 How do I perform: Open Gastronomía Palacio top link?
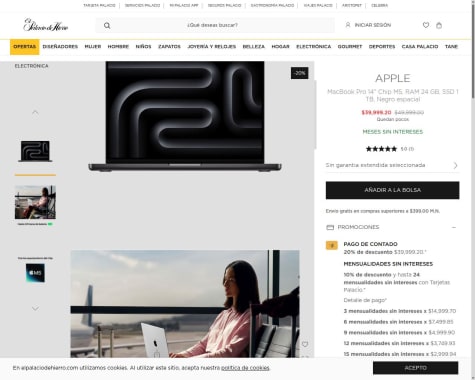click(272, 5)
